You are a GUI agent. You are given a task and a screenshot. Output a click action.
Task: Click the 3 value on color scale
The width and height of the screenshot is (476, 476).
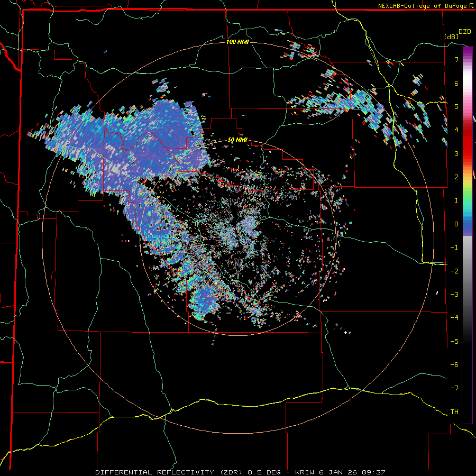coord(456,153)
